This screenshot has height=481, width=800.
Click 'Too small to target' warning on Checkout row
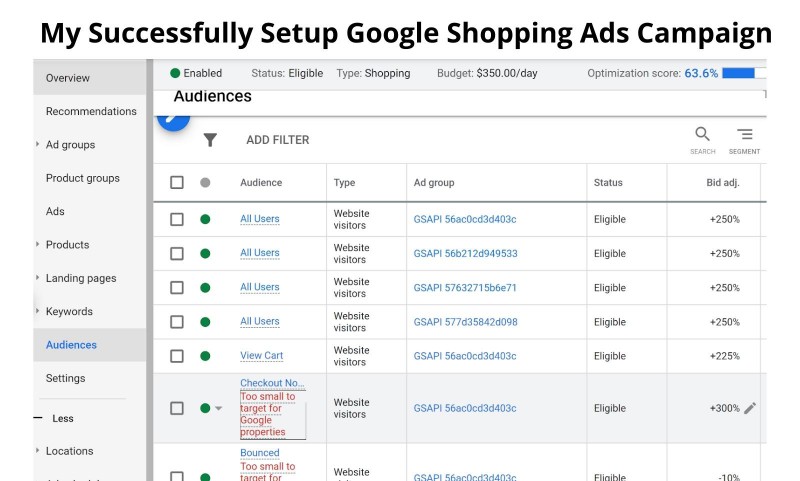272,414
